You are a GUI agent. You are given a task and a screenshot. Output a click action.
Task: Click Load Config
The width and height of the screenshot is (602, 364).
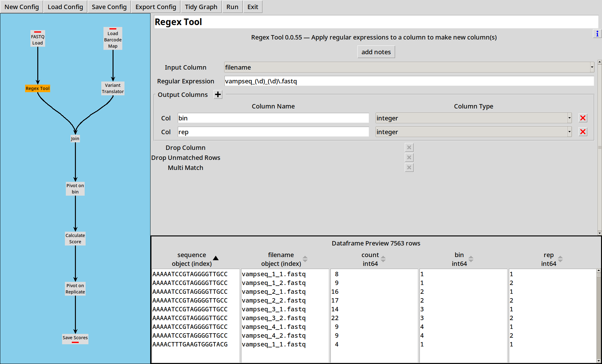tap(65, 7)
